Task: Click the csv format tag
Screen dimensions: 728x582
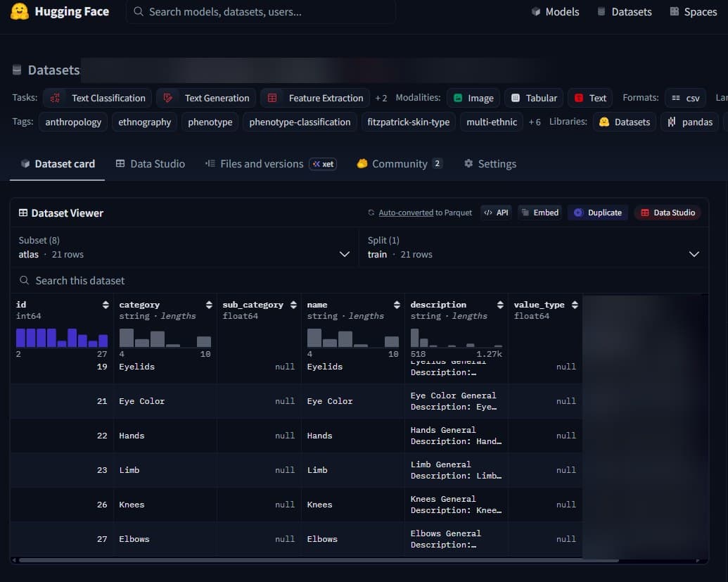Action: [685, 98]
